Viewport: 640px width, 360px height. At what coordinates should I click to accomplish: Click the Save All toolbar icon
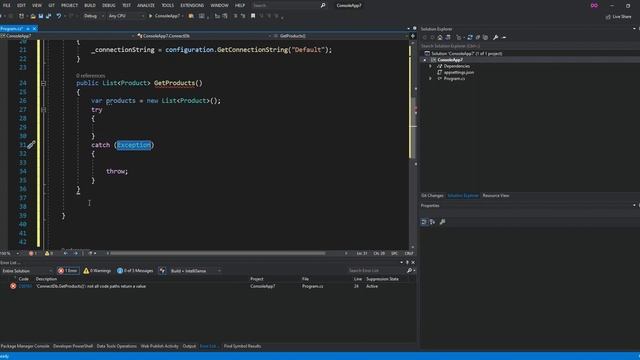(x=48, y=16)
